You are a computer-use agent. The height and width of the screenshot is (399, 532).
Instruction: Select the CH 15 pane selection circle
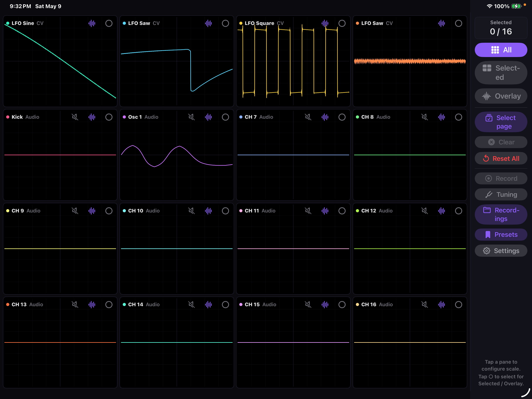click(342, 305)
